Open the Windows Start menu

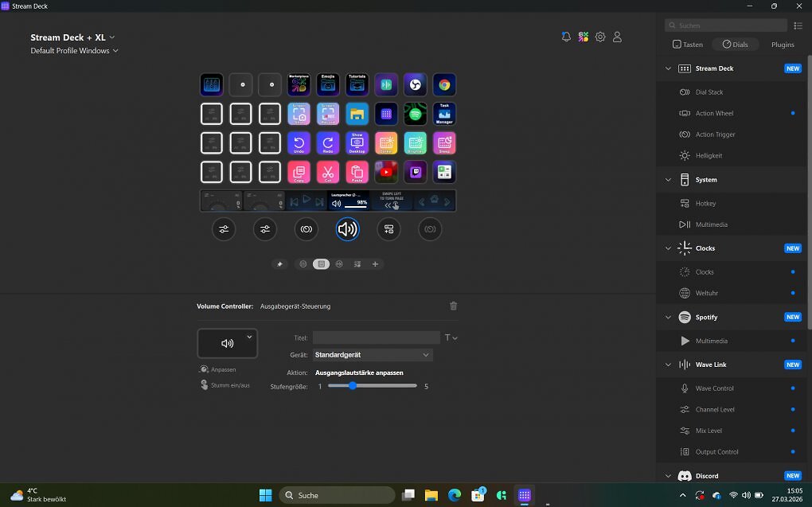[x=266, y=495]
